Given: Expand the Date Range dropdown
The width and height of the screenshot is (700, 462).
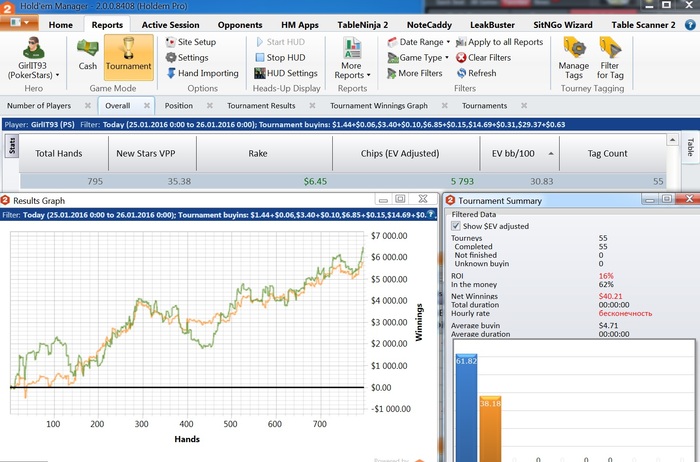Looking at the screenshot, I should [x=448, y=42].
